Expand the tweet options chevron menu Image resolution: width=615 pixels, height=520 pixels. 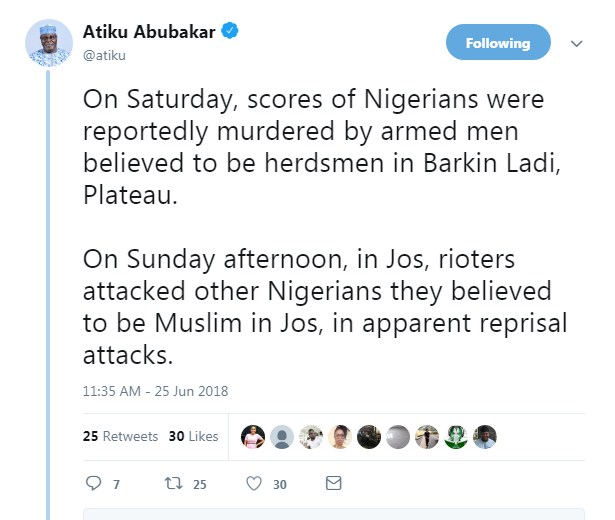(576, 44)
